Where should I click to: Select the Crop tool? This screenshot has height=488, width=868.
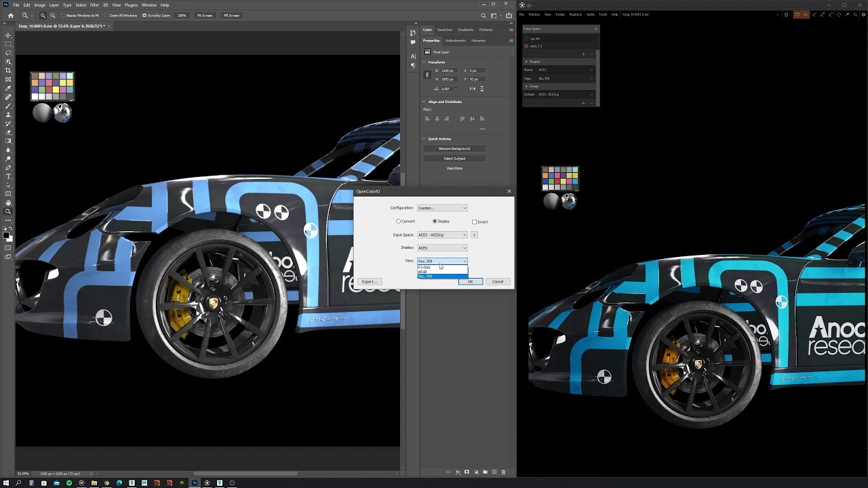tap(8, 70)
